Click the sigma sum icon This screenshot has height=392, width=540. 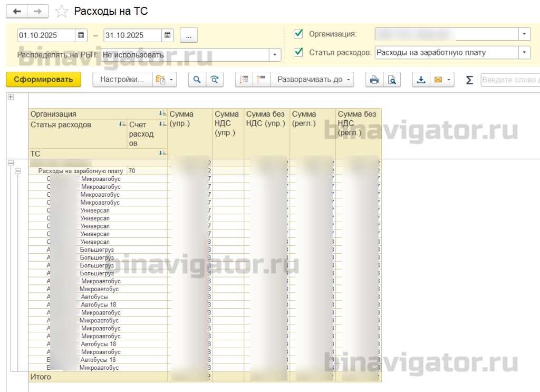point(469,80)
